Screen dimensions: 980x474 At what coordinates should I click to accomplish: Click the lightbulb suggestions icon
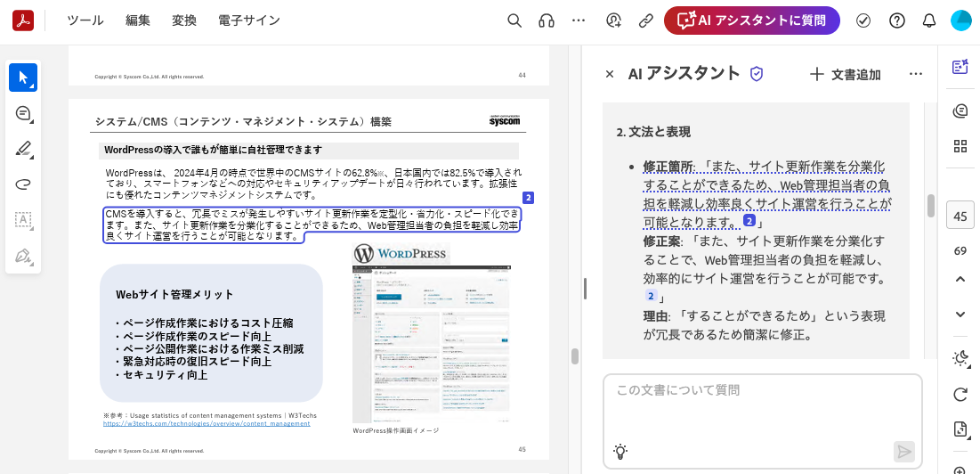click(620, 452)
